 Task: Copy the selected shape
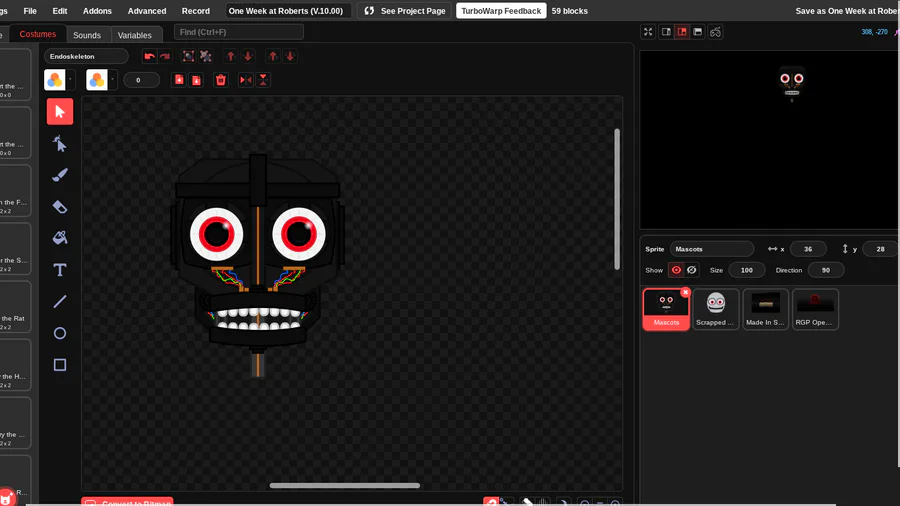179,80
